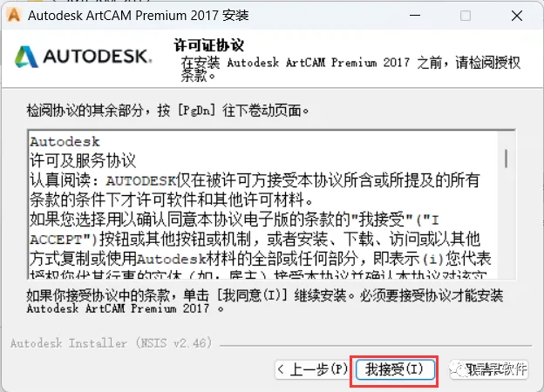Screen dimensions: 544x392
Task: Click the first Autodesk line in license text
Action: [x=65, y=142]
